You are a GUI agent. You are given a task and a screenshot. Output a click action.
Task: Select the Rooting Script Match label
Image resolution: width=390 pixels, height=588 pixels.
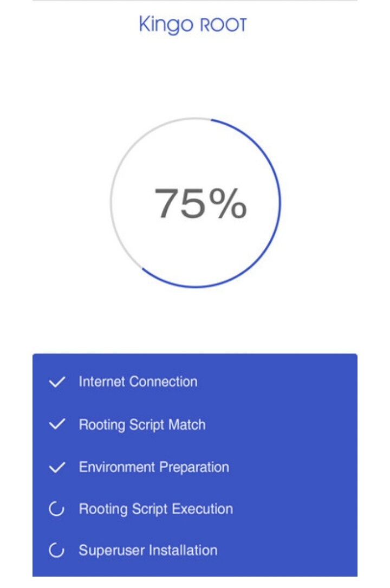(142, 424)
